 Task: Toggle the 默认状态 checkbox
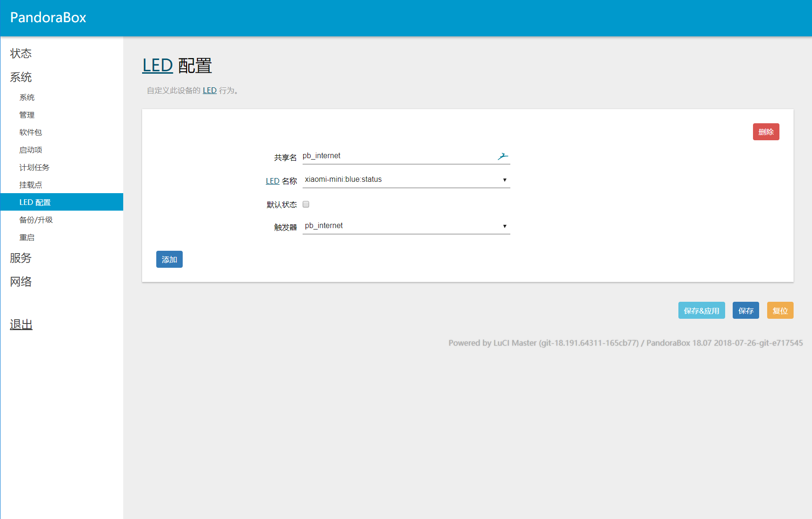click(x=306, y=204)
